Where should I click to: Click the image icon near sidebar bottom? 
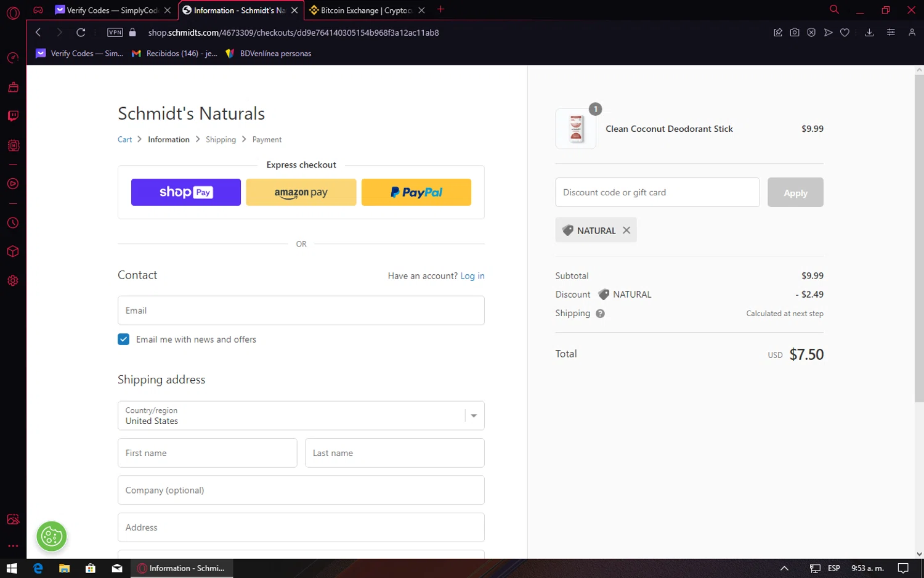(13, 519)
